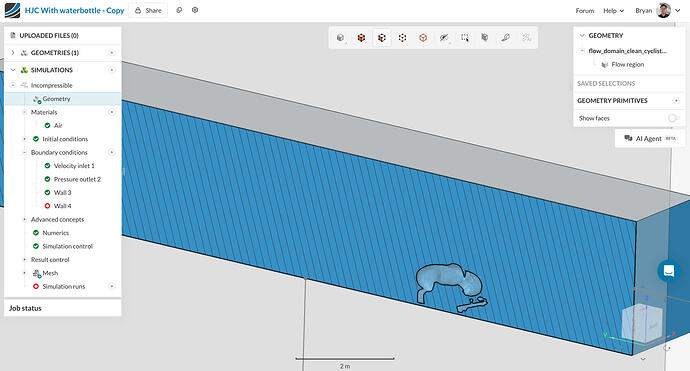The height and width of the screenshot is (371, 690).
Task: Click the greyed-out last viewer toolbar icon
Action: coord(526,38)
